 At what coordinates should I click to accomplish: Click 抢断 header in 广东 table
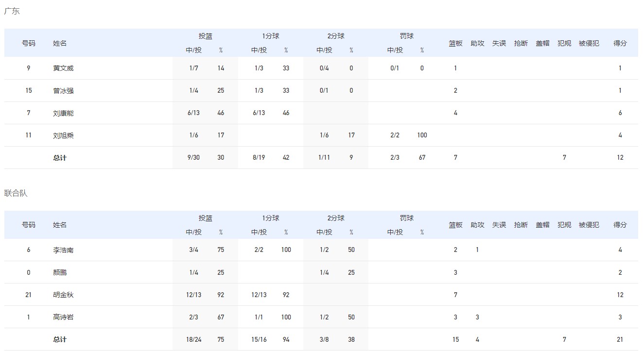[x=521, y=43]
